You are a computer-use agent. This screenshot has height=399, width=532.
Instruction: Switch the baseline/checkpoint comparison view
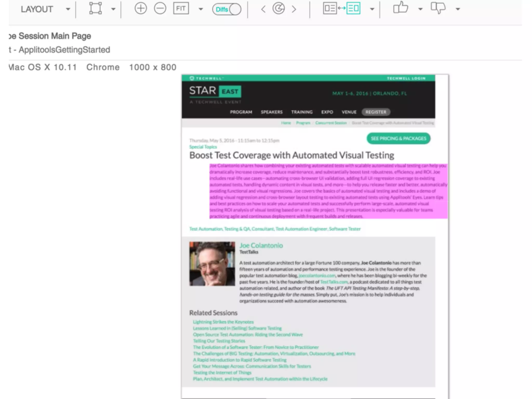coord(342,8)
